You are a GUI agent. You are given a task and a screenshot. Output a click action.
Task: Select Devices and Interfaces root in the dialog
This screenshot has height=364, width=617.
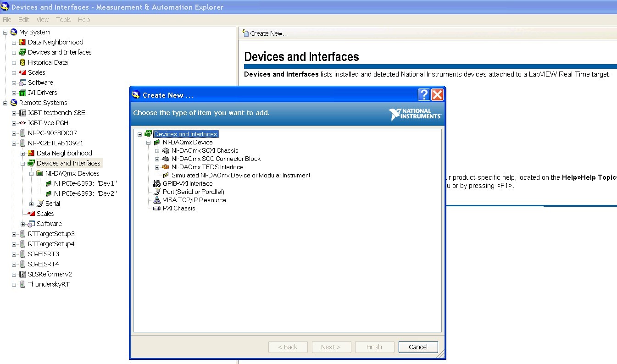pyautogui.click(x=186, y=134)
